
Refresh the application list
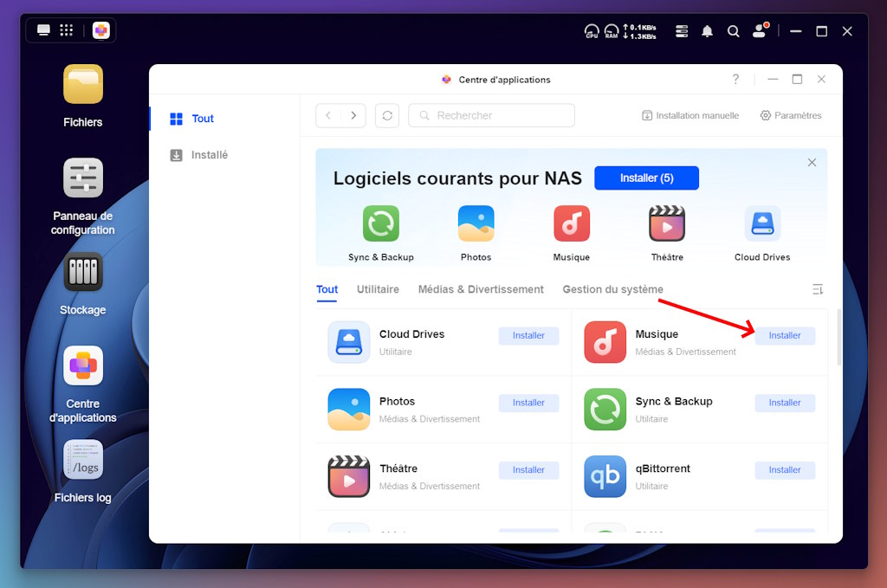(x=387, y=115)
